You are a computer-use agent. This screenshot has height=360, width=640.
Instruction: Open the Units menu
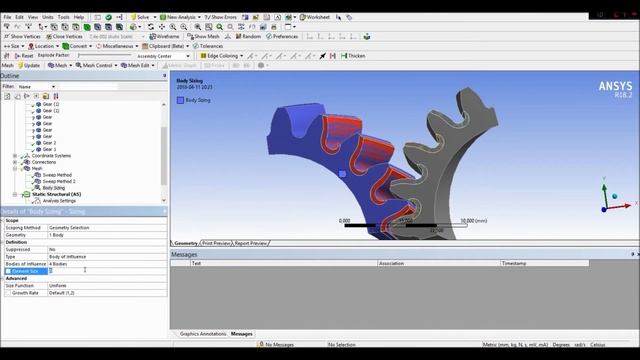(48, 17)
